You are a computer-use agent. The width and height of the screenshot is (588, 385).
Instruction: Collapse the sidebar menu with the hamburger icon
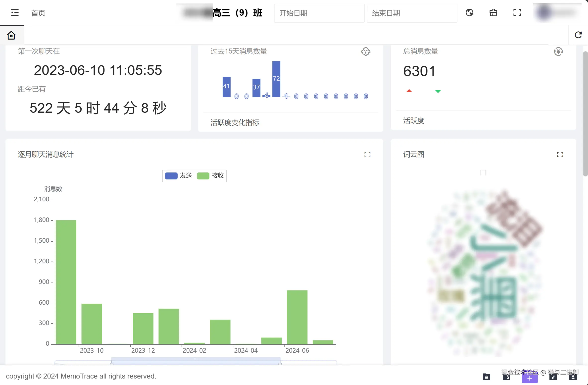point(15,12)
